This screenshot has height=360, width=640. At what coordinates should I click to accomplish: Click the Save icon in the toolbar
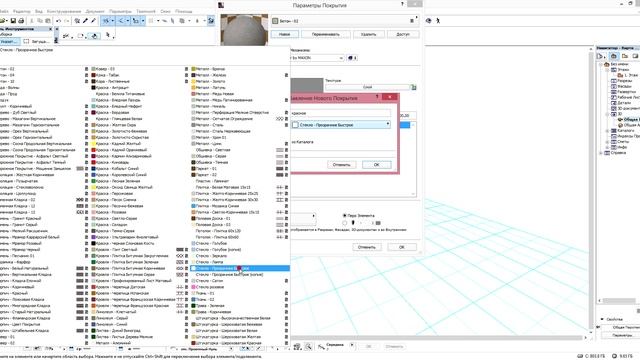[13, 21]
